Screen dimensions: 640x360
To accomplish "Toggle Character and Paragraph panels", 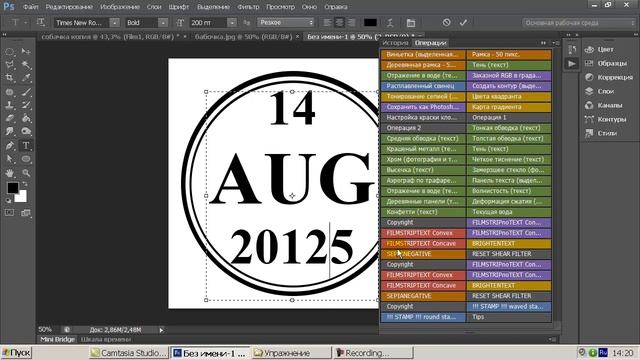I will pyautogui.click(x=411, y=22).
